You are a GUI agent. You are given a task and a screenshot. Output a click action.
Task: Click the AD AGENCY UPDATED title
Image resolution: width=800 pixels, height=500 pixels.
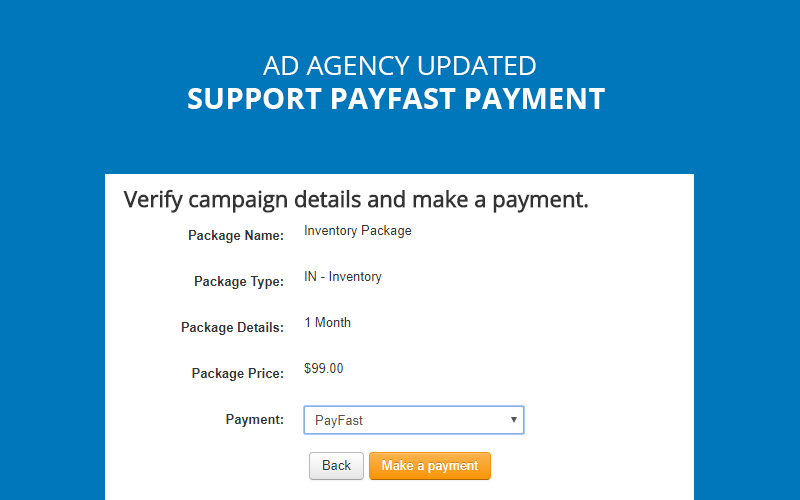click(x=399, y=66)
